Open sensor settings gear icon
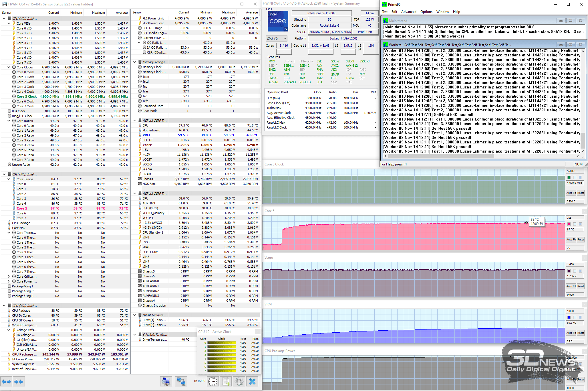588x391 pixels. (x=239, y=381)
